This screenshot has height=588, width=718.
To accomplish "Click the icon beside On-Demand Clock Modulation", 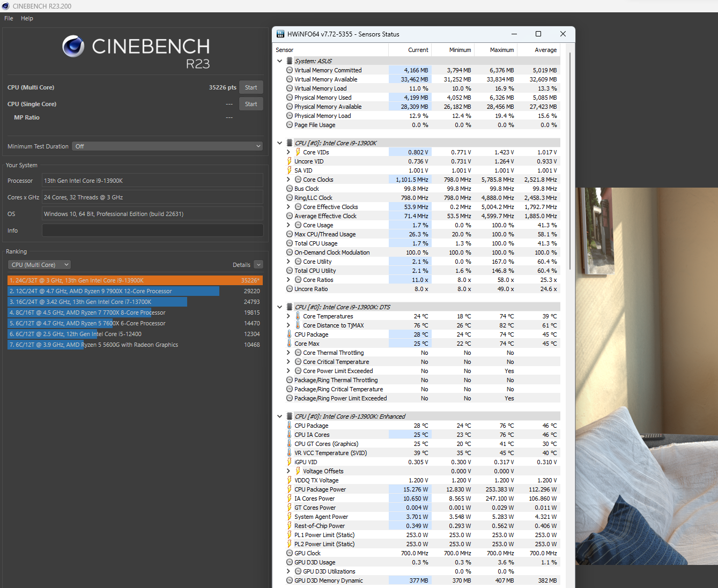I will (x=290, y=252).
